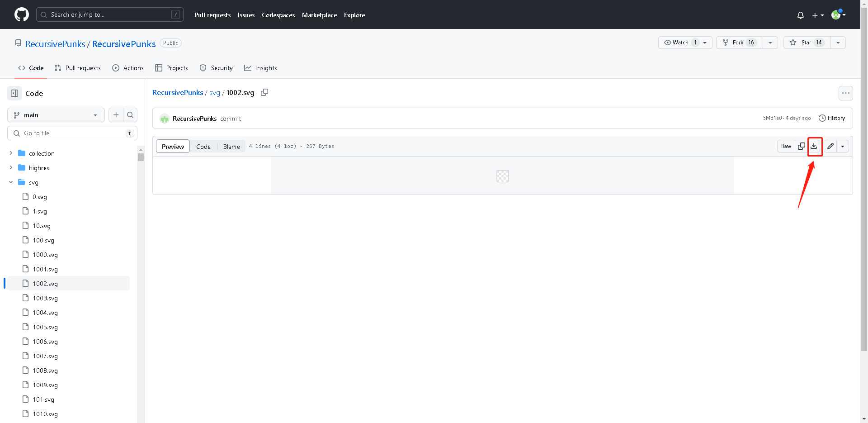Switch to Preview view
Screen dimensions: 868x423
pyautogui.click(x=173, y=147)
